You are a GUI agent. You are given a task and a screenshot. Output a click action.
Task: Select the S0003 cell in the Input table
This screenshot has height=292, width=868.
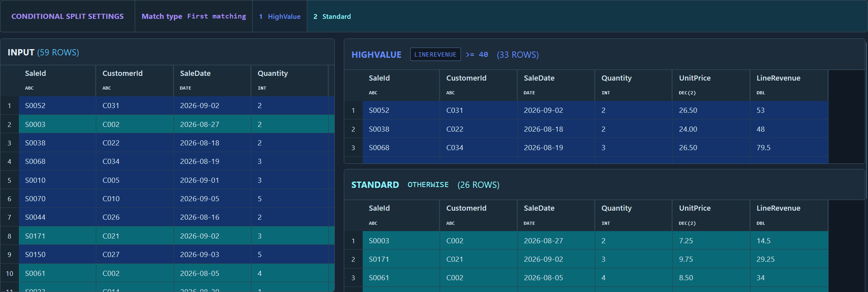(57, 124)
